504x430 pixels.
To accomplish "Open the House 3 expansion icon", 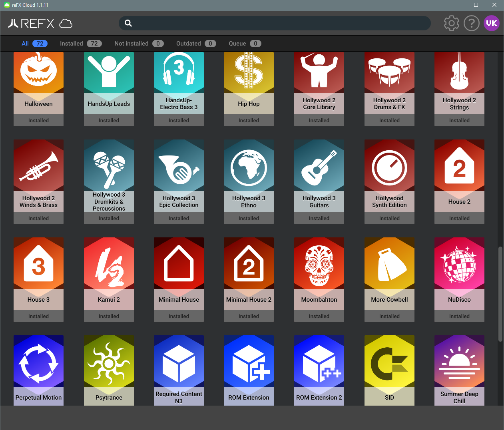I will pyautogui.click(x=38, y=263).
